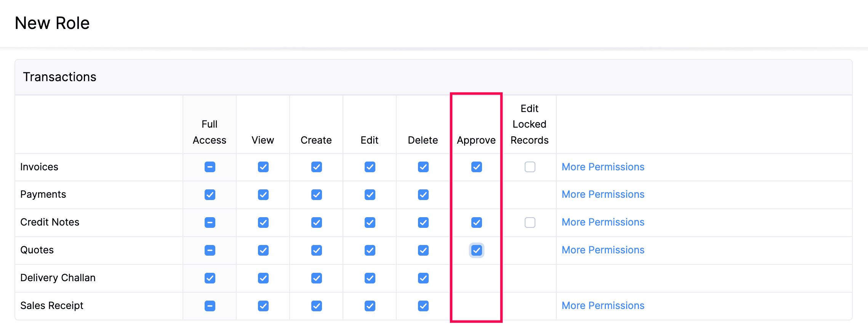
Task: Open More Permissions for Quotes
Action: pos(603,250)
